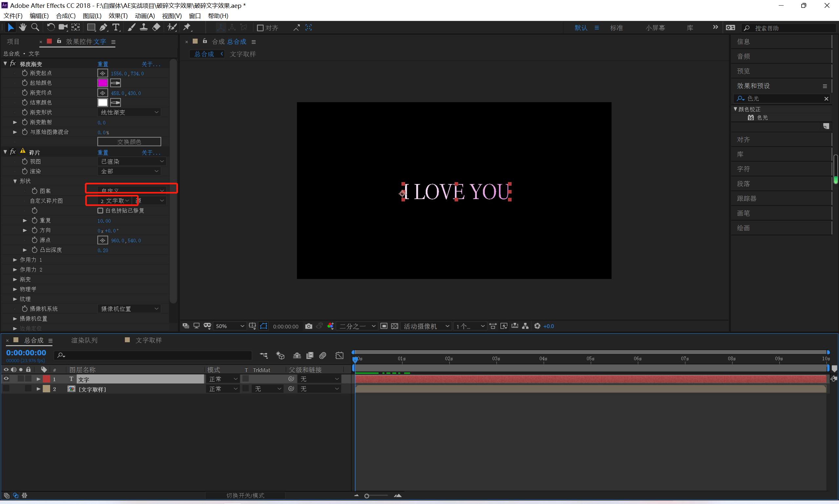Toggle the lock on effect controls panel

[59, 41]
